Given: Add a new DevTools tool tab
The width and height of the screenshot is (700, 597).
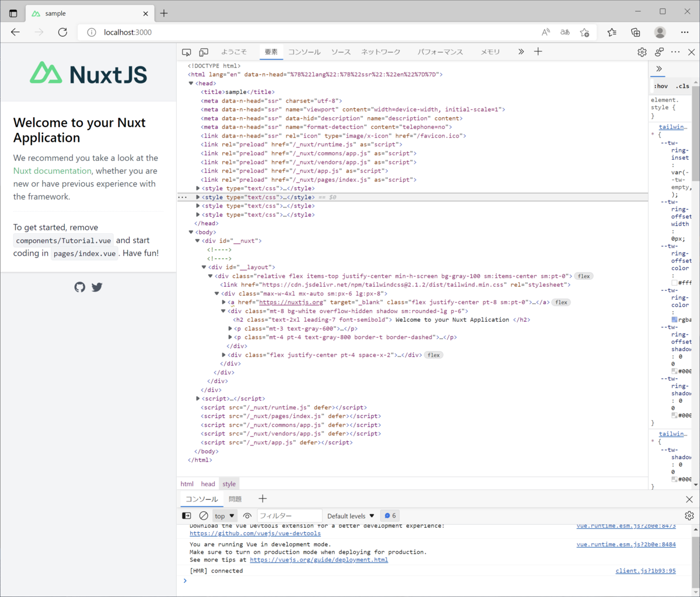Looking at the screenshot, I should coord(538,52).
